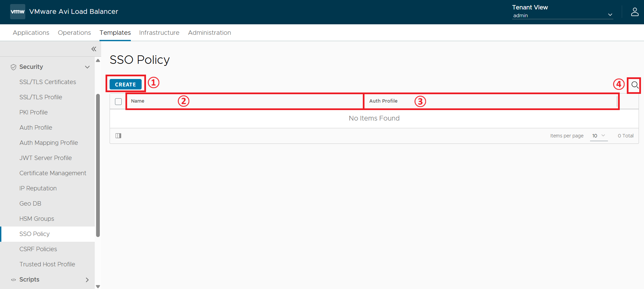The width and height of the screenshot is (644, 289).
Task: Switch to the Applications tab
Action: 31,33
